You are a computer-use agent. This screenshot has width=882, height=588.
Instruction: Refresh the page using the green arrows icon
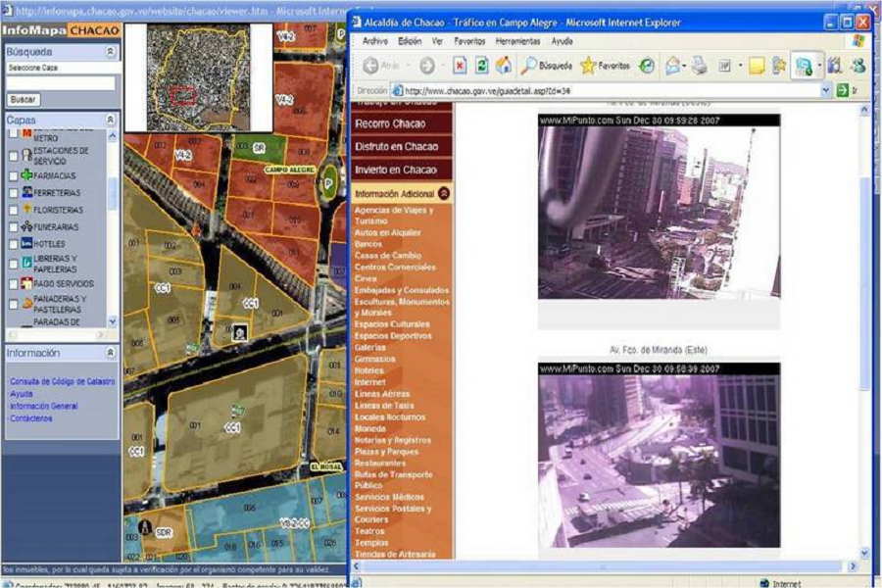point(481,66)
